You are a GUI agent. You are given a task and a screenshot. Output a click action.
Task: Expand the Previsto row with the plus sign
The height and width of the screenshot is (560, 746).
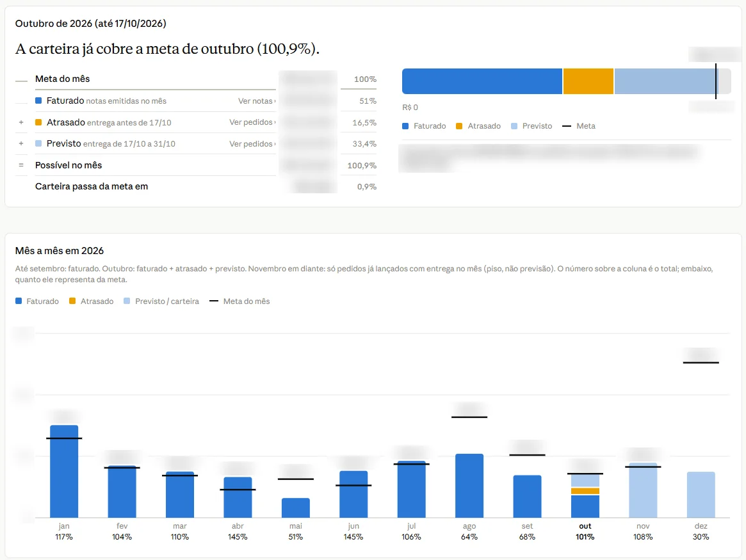click(21, 143)
